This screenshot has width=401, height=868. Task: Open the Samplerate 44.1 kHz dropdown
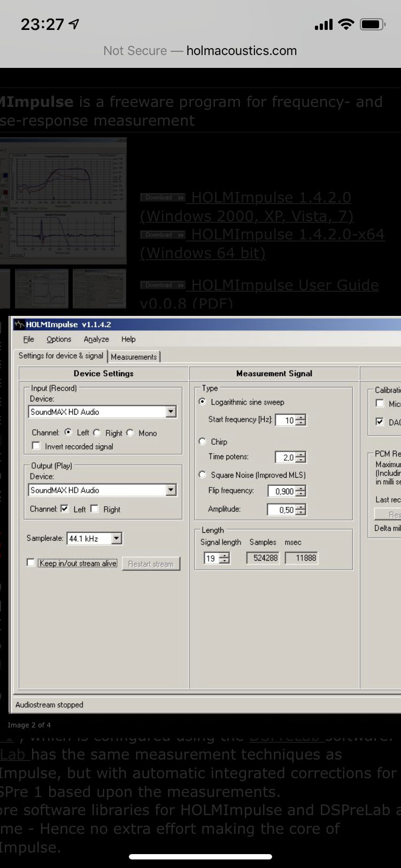tap(117, 538)
